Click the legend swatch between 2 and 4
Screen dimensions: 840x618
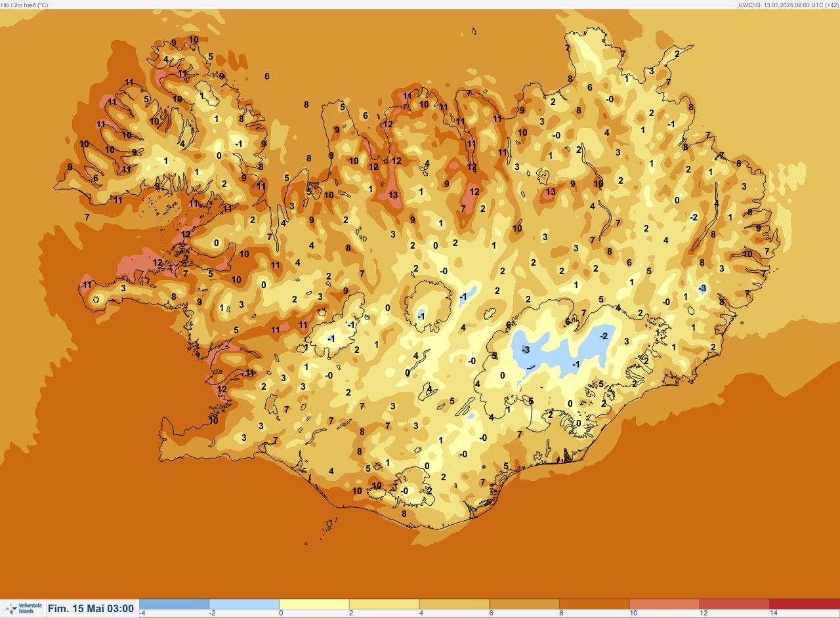point(384,604)
